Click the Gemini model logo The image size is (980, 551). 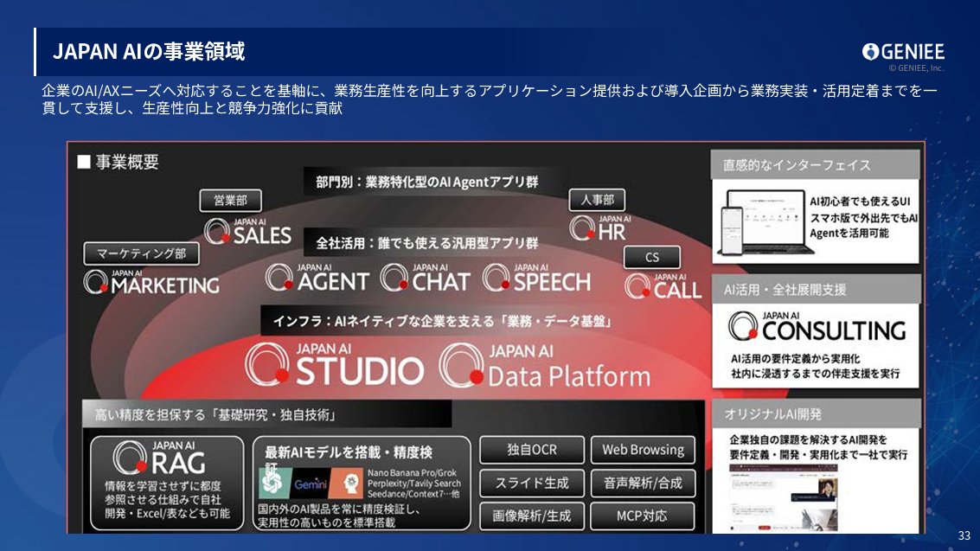point(311,484)
